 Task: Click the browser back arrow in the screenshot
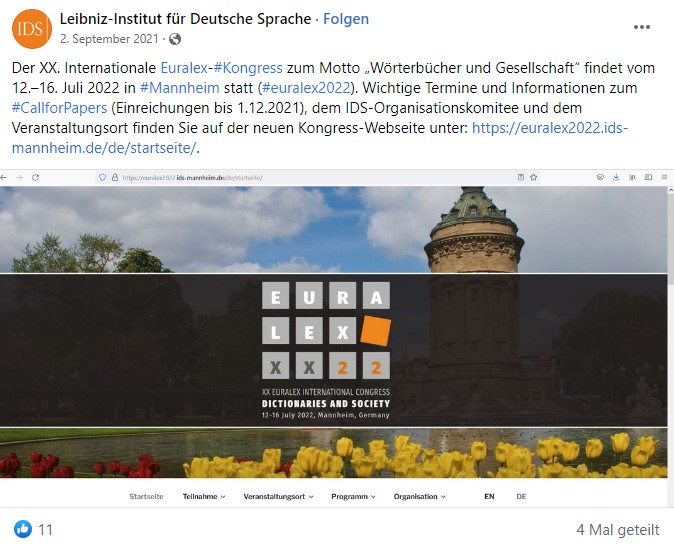(x=3, y=177)
